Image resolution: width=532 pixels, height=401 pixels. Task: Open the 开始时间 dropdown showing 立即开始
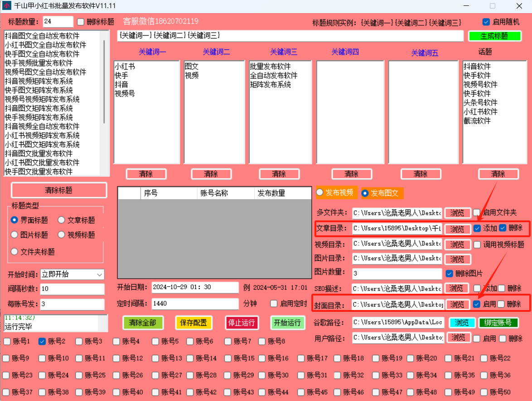[x=72, y=274]
